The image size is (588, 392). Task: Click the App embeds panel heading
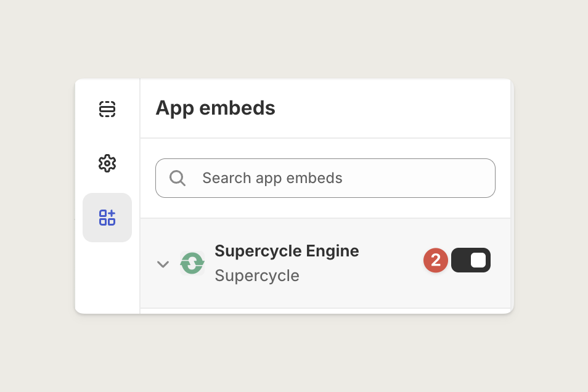[215, 108]
